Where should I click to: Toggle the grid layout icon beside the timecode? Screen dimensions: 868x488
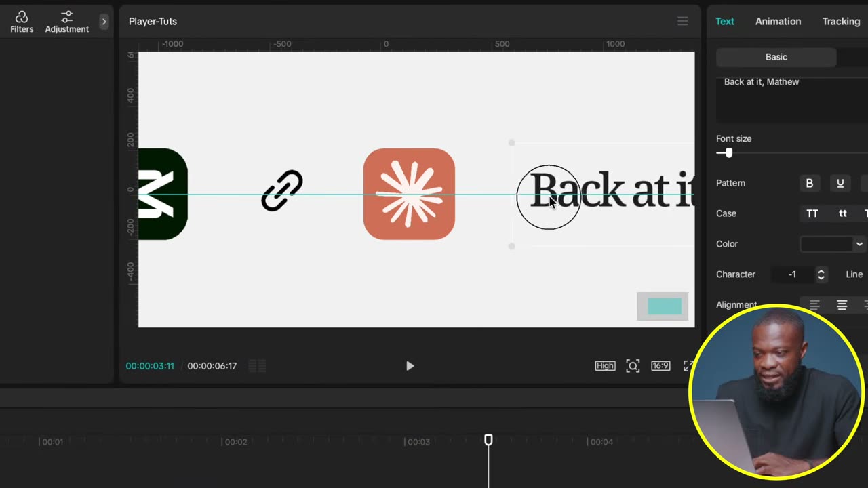tap(257, 366)
